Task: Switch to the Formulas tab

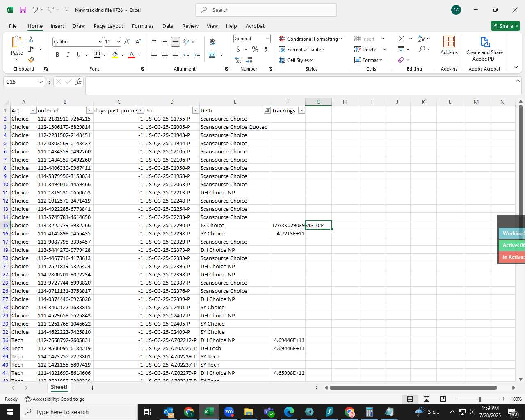Action: point(143,26)
